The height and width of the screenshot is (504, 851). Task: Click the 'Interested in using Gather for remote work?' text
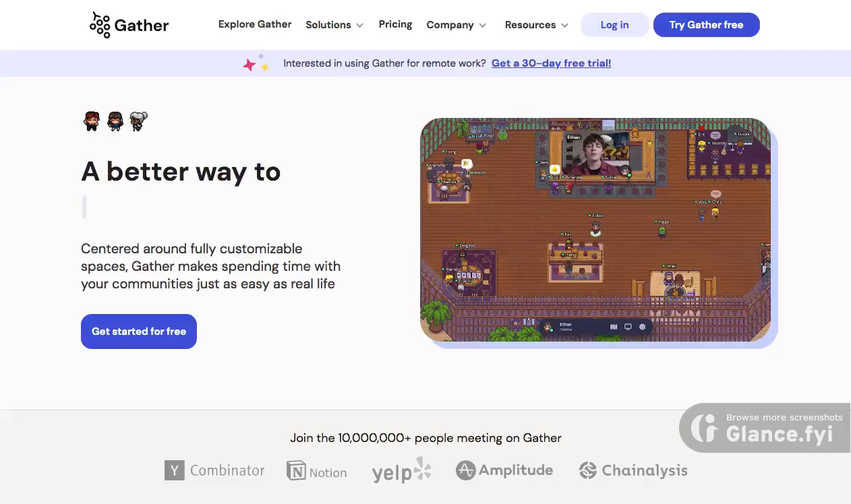click(384, 63)
